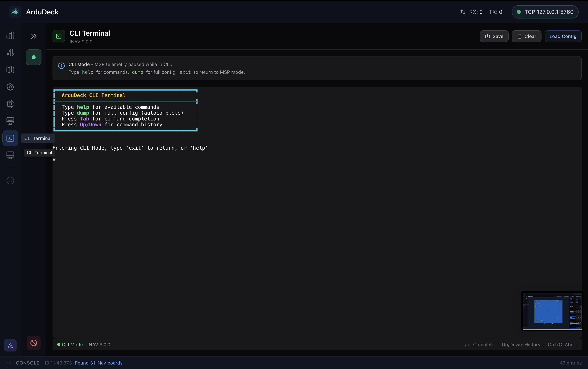This screenshot has width=588, height=369.
Task: Select the CLI Terminal sidebar icon
Action: [10, 138]
